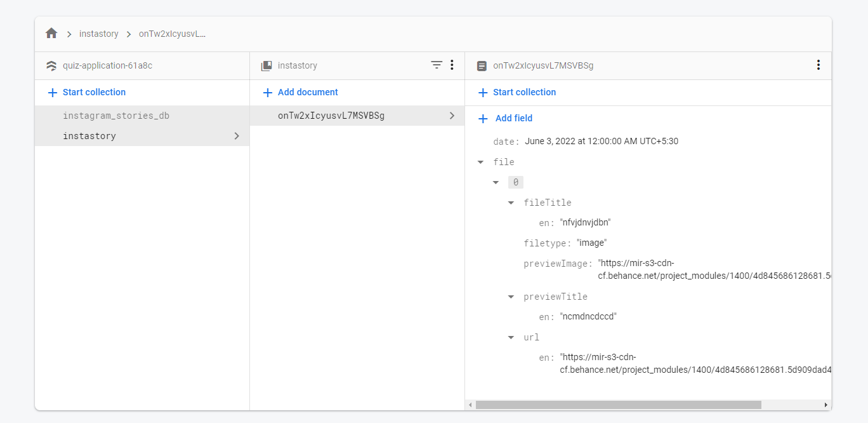Collapse the array index 0 entry
Viewport: 868px width, 423px height.
coord(496,183)
